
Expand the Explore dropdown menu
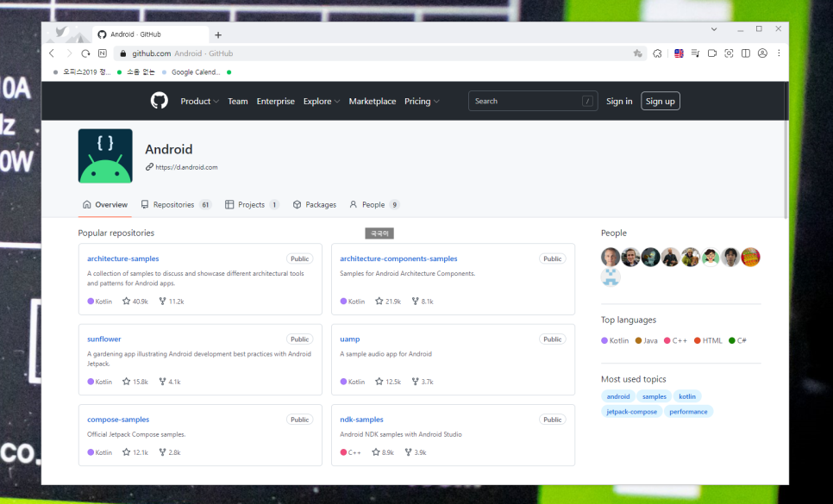point(322,102)
